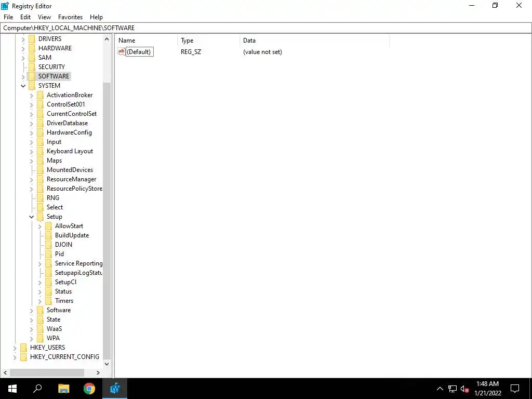Select the BuildUpdate folder icon
532x399 pixels.
pyautogui.click(x=48, y=235)
